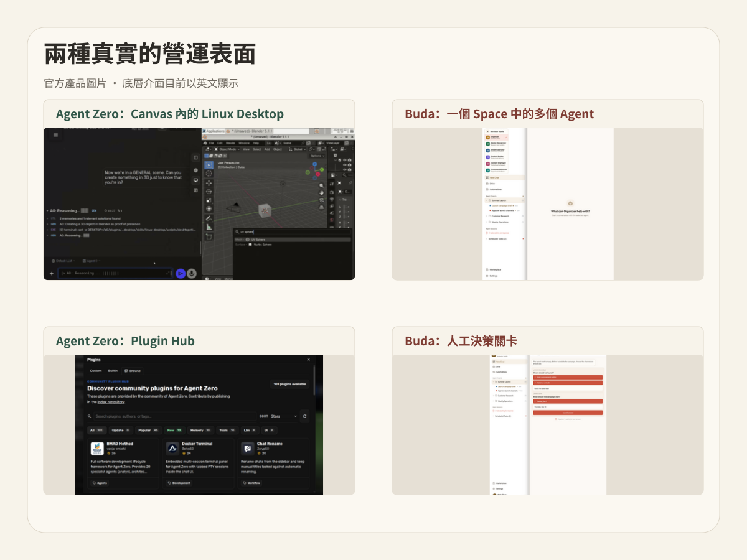Close the Plugins dialog
Image resolution: width=747 pixels, height=560 pixels.
tap(308, 360)
